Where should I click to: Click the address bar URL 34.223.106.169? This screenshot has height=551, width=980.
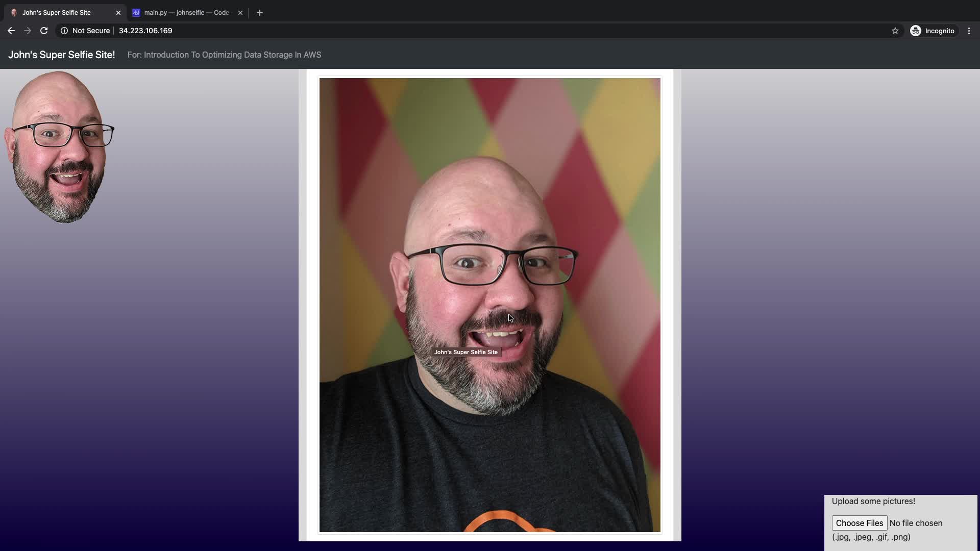click(145, 31)
